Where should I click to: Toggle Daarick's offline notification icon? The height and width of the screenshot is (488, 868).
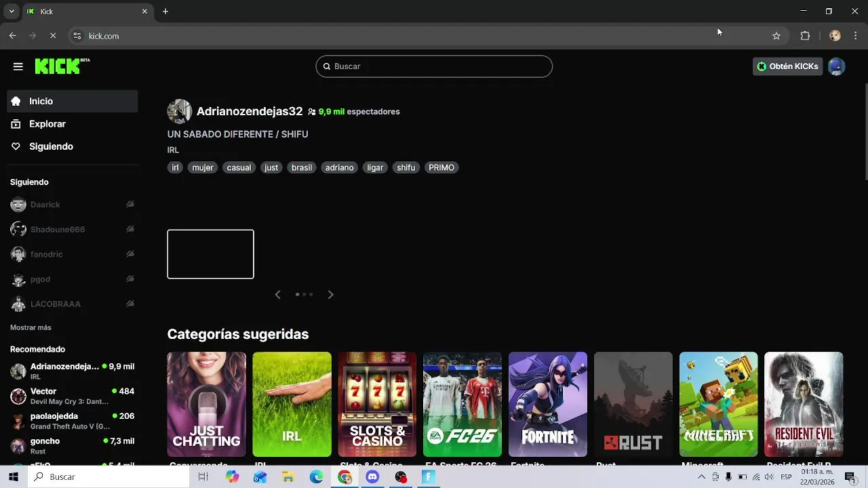(x=130, y=205)
